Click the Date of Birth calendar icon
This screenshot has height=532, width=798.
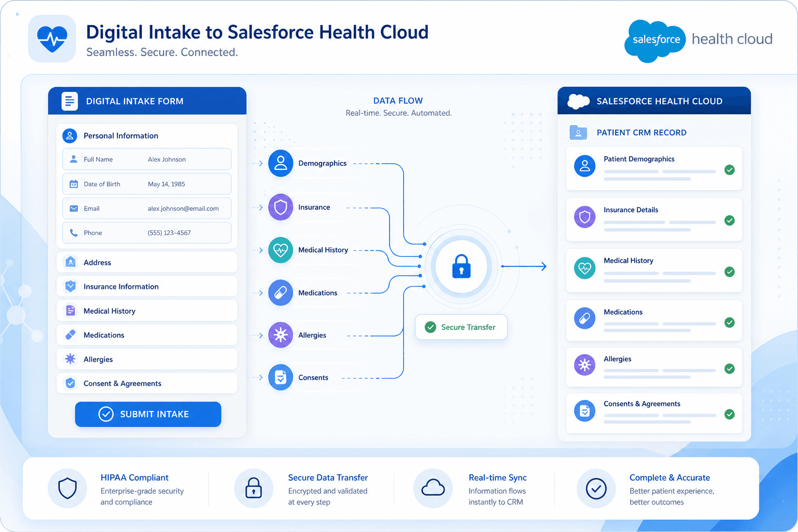74,184
